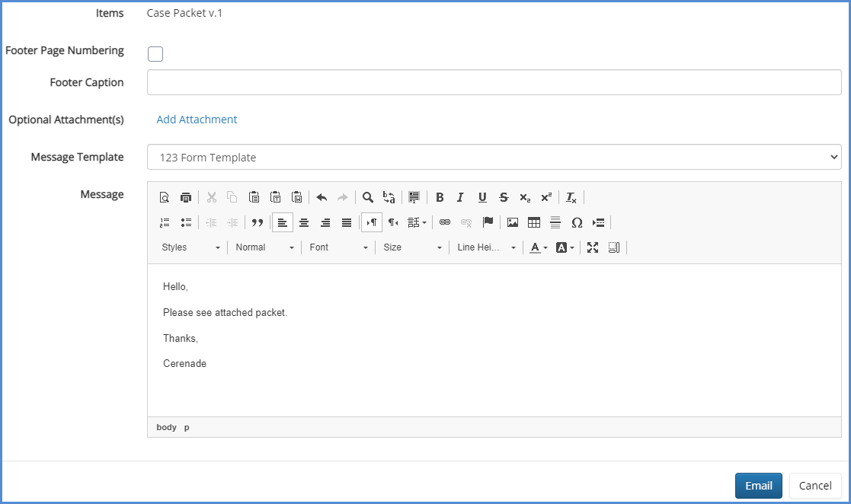Open the text color picker
Image resolution: width=851 pixels, height=504 pixels.
pos(539,247)
